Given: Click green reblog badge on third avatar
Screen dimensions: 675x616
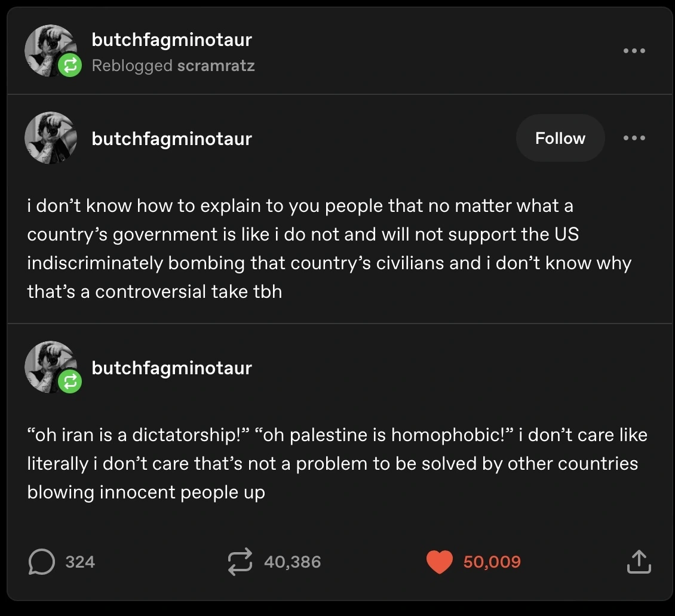Looking at the screenshot, I should tap(70, 381).
